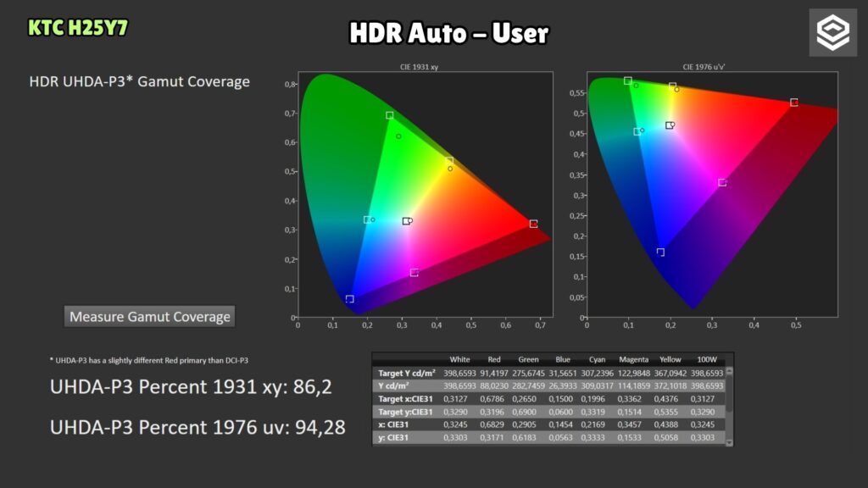Click the UHDA-P3 red primary footnote
This screenshot has height=488, width=868.
pyautogui.click(x=149, y=360)
